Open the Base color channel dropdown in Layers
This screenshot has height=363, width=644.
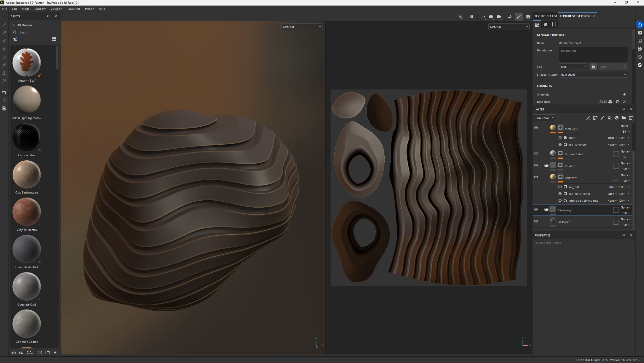click(544, 118)
